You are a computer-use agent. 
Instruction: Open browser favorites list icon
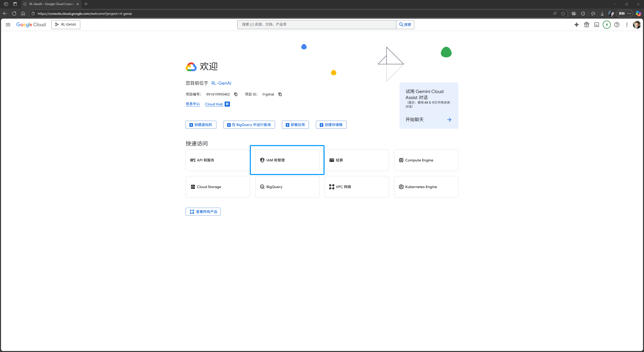pos(593,14)
